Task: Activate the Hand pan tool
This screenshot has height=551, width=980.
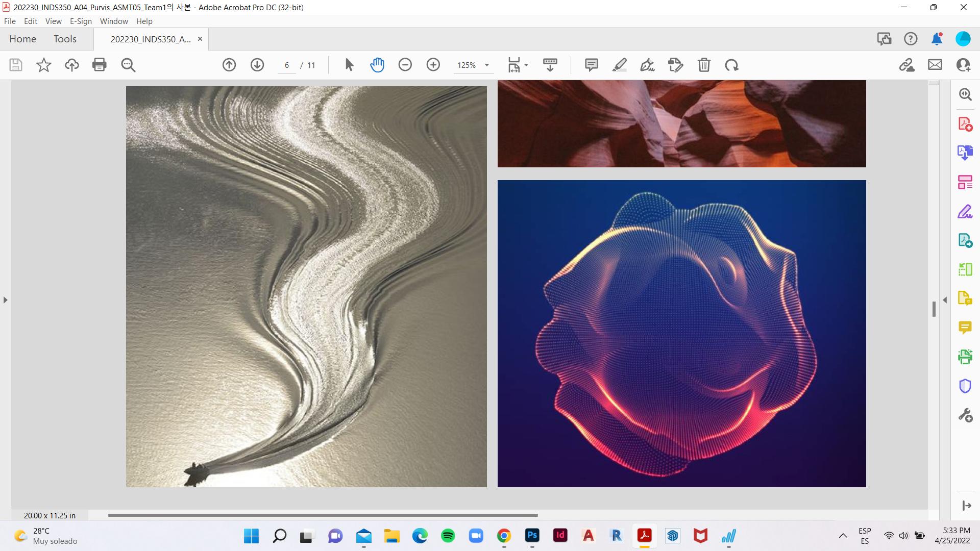Action: tap(377, 65)
